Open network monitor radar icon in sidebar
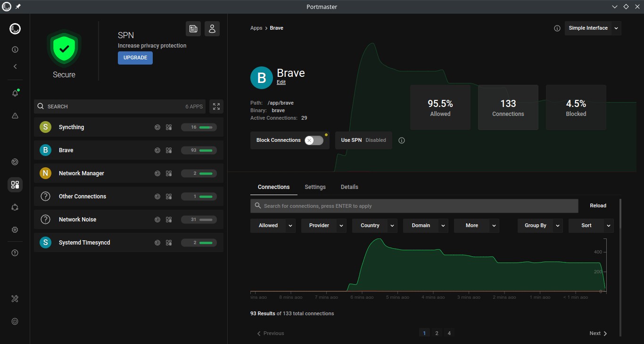Image resolution: width=644 pixels, height=344 pixels. (15, 162)
